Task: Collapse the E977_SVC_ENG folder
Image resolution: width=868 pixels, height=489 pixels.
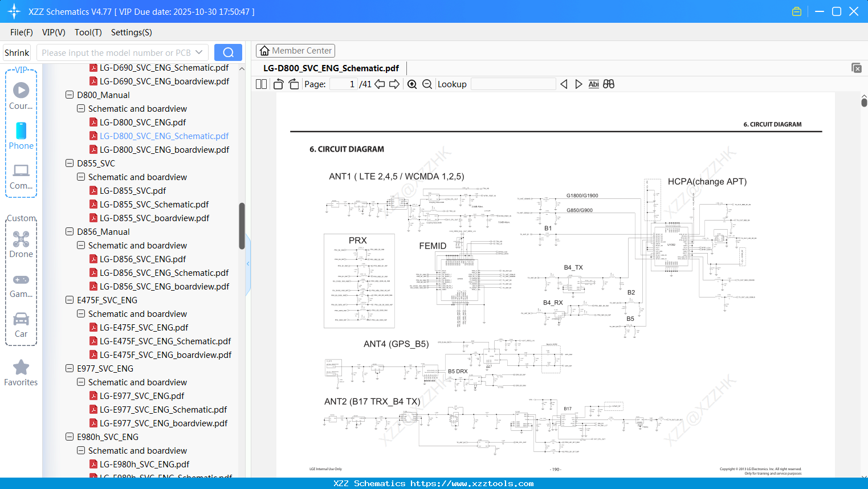Action: tap(69, 368)
